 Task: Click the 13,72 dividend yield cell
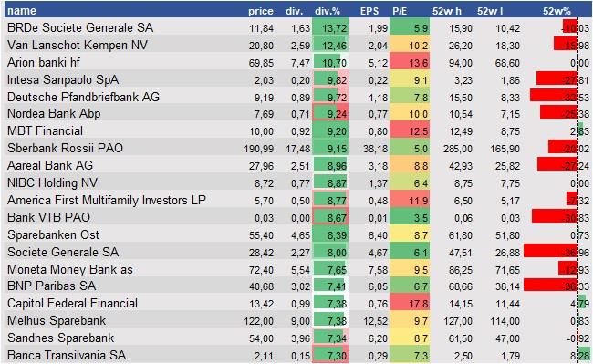pos(330,28)
